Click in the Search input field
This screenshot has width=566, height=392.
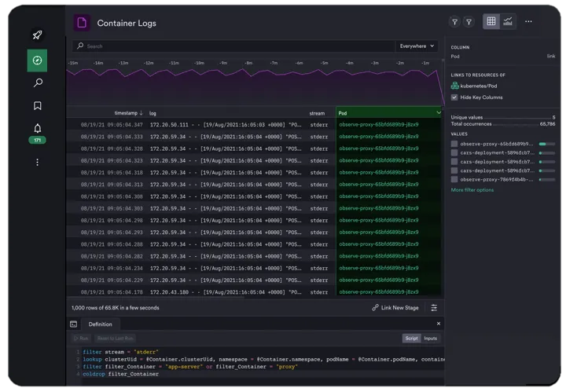234,46
